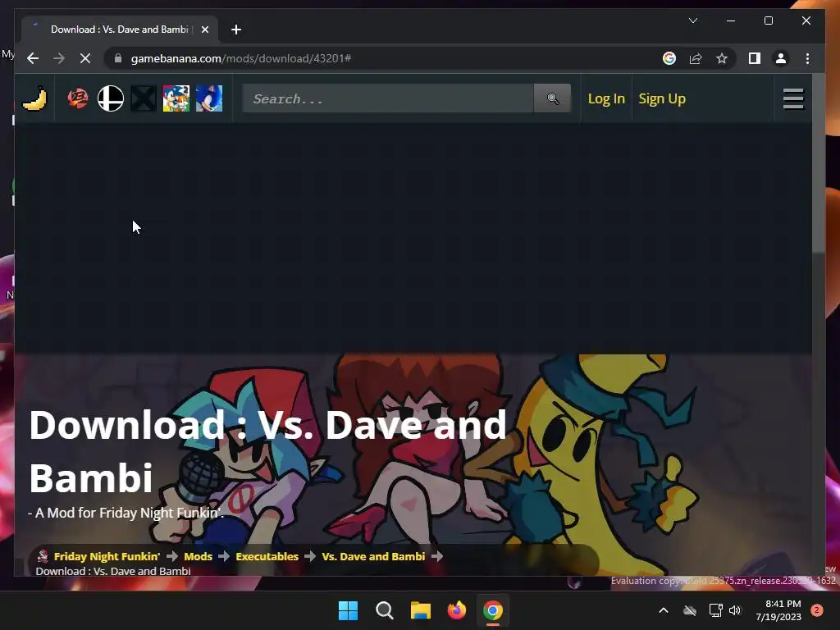The image size is (840, 630).
Task: Select the Download : Vs. Dave and Bambi tab
Action: (x=119, y=30)
